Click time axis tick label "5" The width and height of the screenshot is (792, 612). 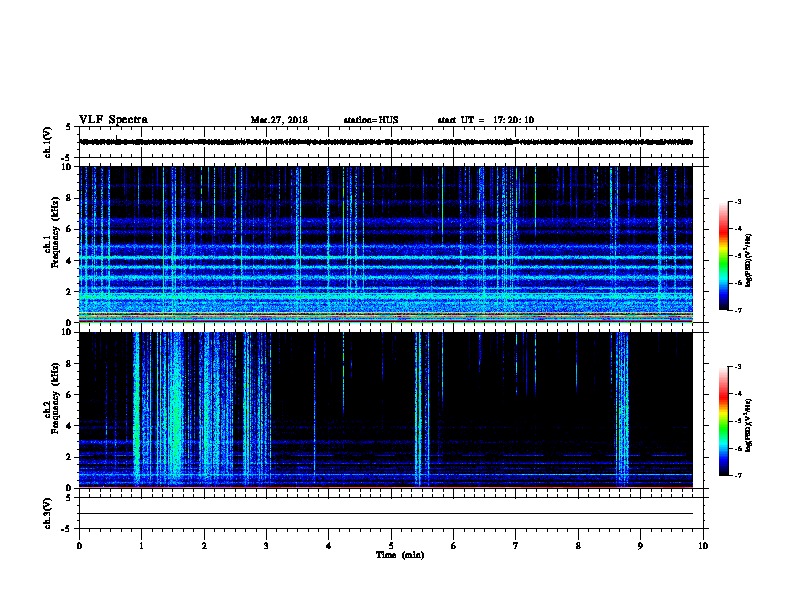pos(391,546)
